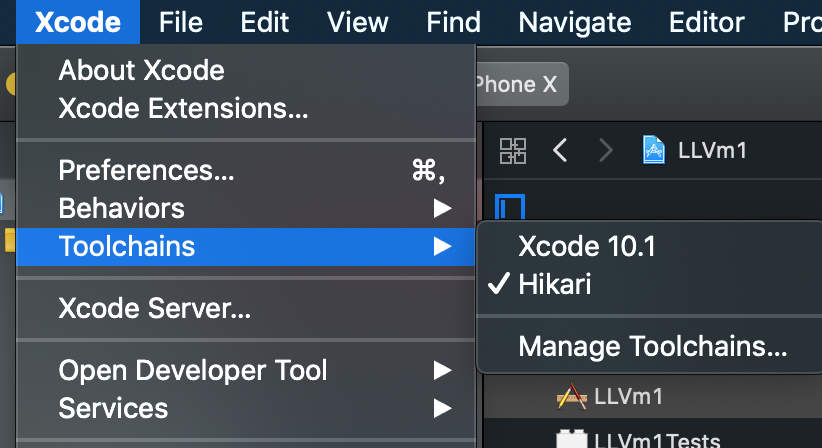Click the blue outline square icon
The image size is (822, 448).
point(510,206)
